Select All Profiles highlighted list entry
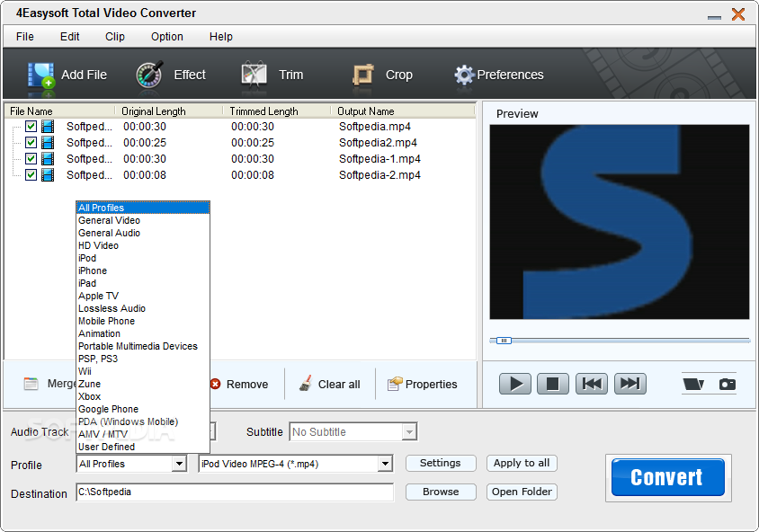The image size is (759, 532). coord(143,208)
